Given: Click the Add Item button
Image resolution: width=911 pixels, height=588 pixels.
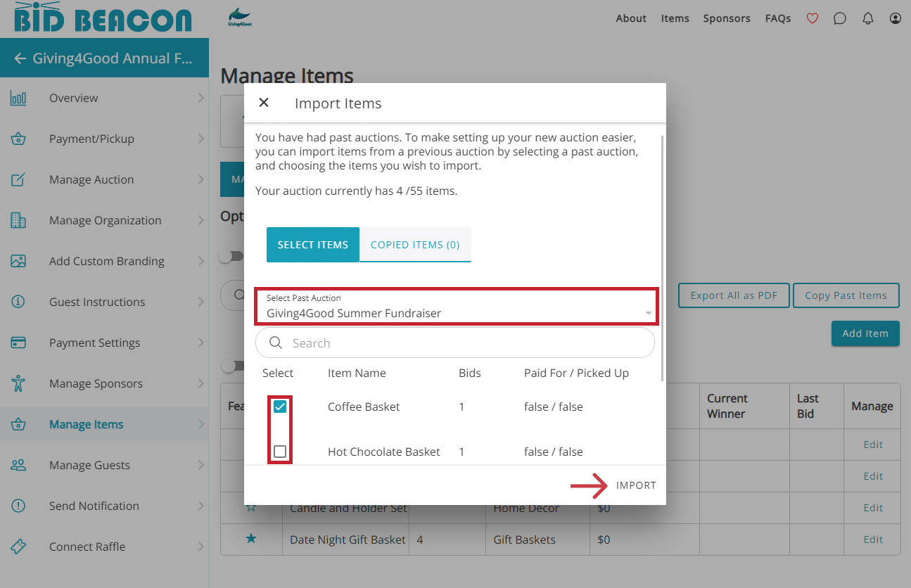Looking at the screenshot, I should (x=865, y=333).
